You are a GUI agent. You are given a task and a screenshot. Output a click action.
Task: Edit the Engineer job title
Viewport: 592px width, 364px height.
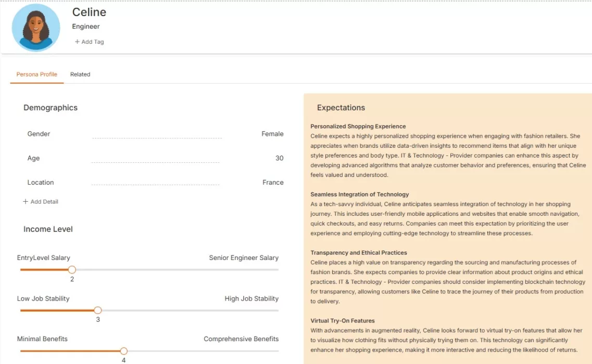tap(86, 27)
